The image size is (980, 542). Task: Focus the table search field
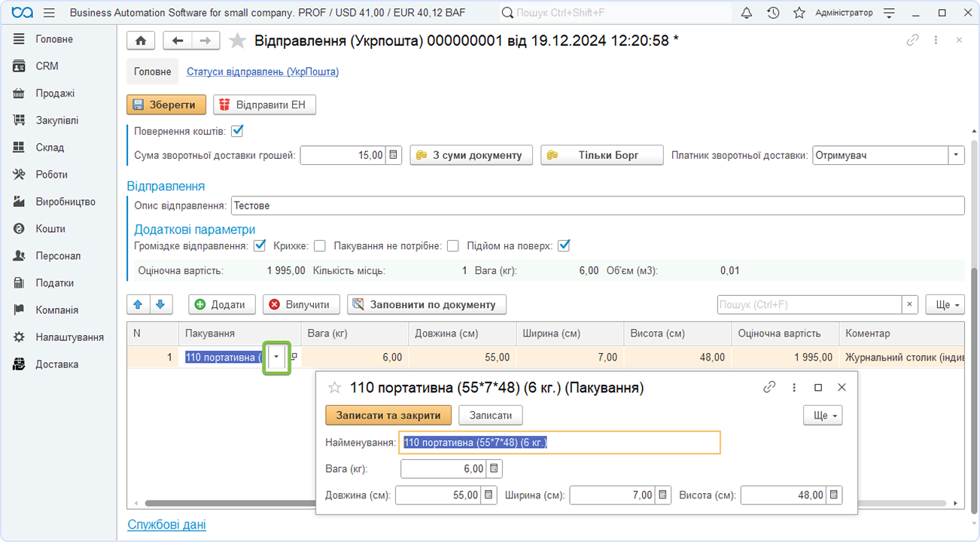[810, 305]
